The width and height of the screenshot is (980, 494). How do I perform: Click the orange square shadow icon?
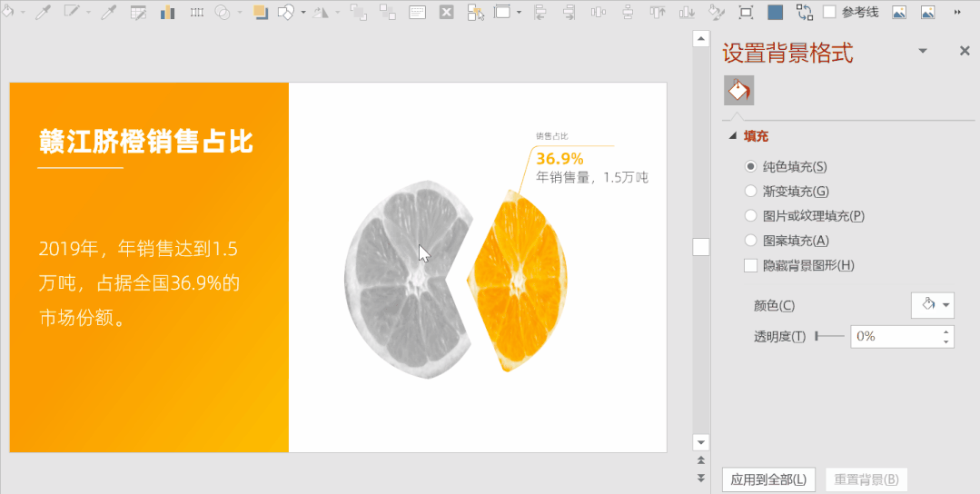point(261,12)
